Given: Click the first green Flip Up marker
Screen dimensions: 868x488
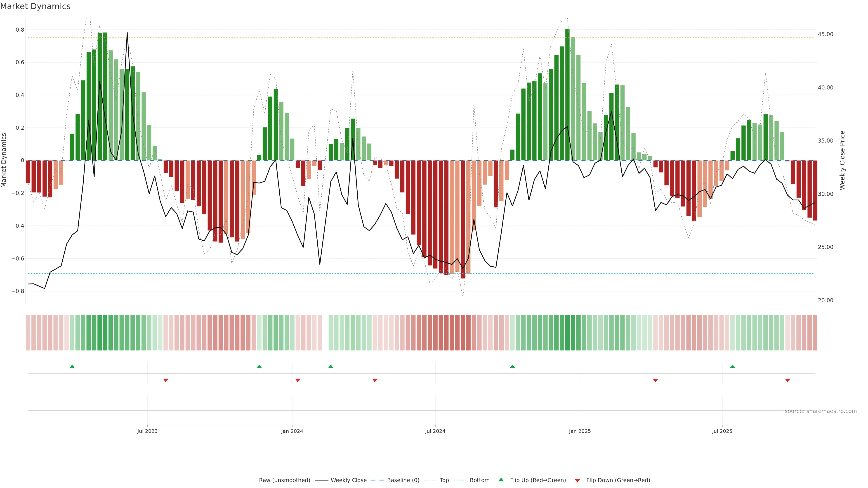Looking at the screenshot, I should pos(72,366).
